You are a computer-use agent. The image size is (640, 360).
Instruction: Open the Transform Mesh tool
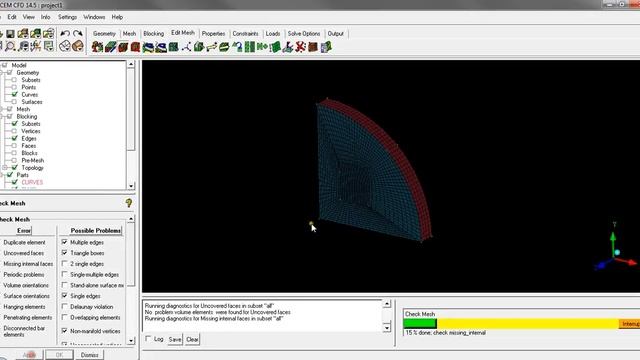(x=224, y=47)
